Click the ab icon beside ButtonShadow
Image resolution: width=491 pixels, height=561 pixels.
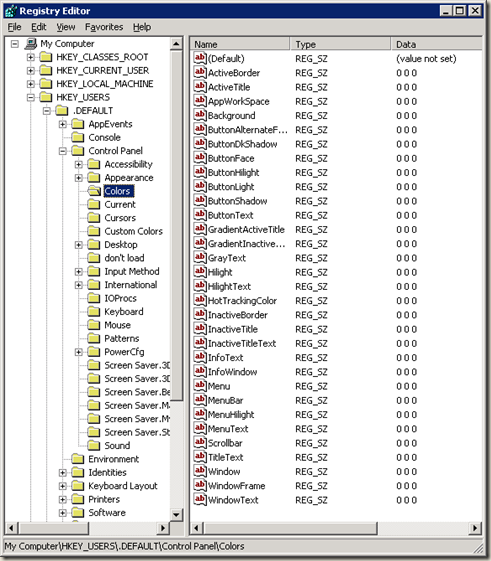click(200, 200)
